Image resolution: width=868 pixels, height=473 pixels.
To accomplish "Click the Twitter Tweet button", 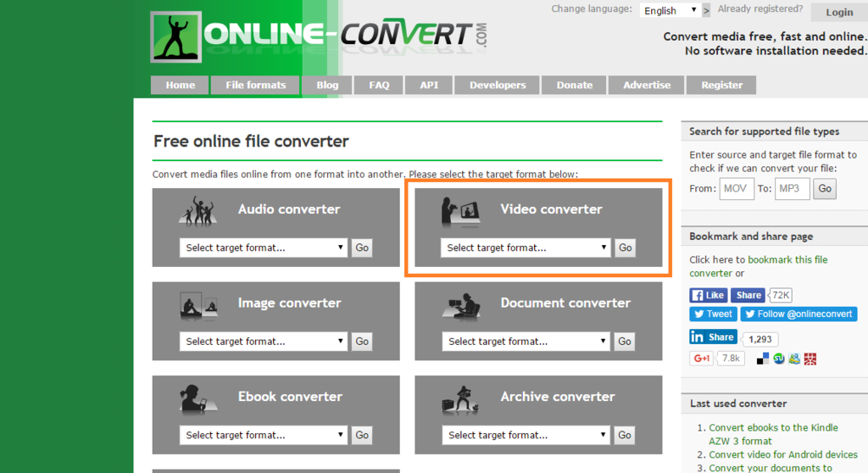I will click(x=713, y=314).
